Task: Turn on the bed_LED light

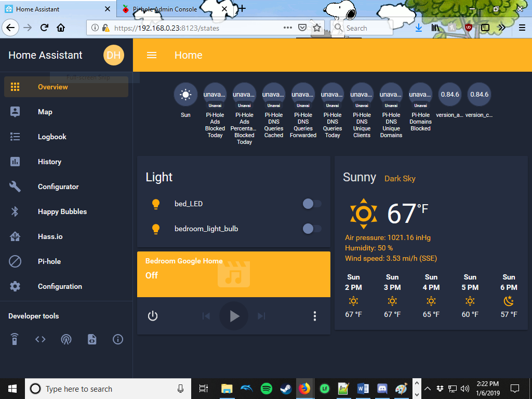Action: pos(312,204)
